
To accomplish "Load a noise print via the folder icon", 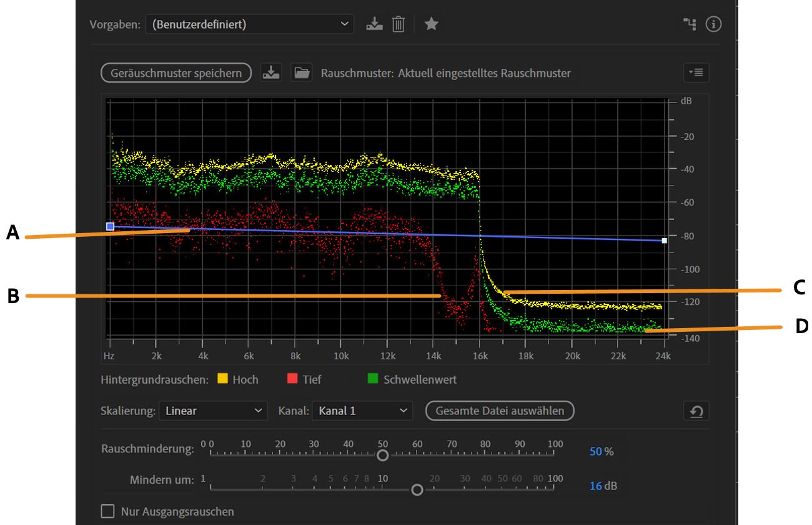I will (x=302, y=72).
